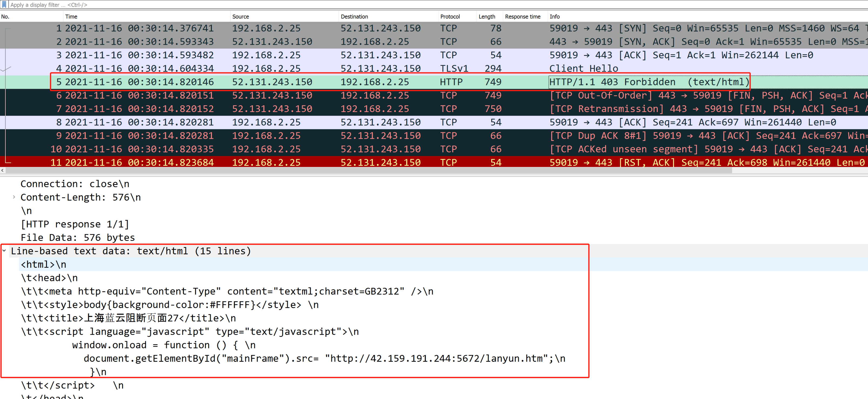
Task: Click the display filter bookmark icon
Action: (x=4, y=4)
